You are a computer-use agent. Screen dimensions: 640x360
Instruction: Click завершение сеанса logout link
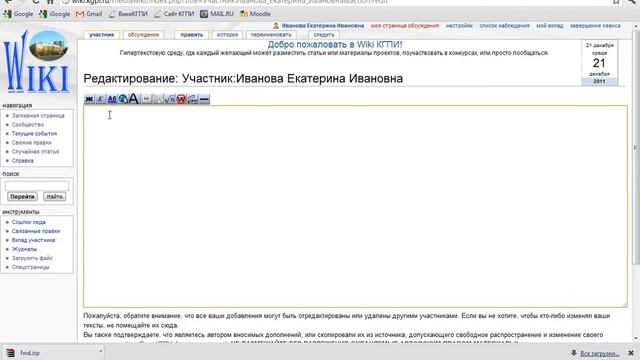coord(595,26)
